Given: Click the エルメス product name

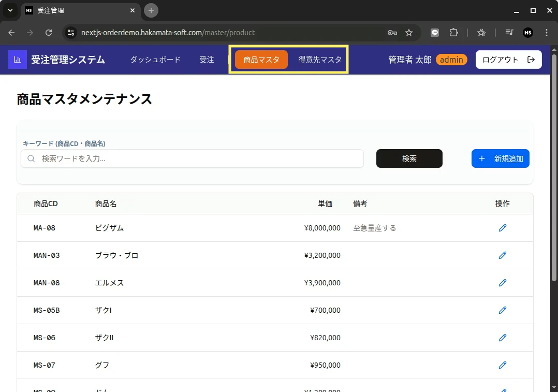Looking at the screenshot, I should (109, 283).
